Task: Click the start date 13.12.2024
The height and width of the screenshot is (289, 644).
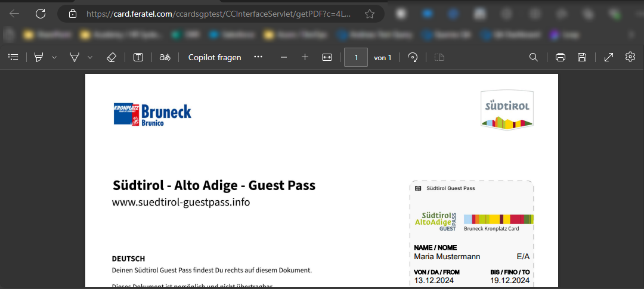Action: 434,281
